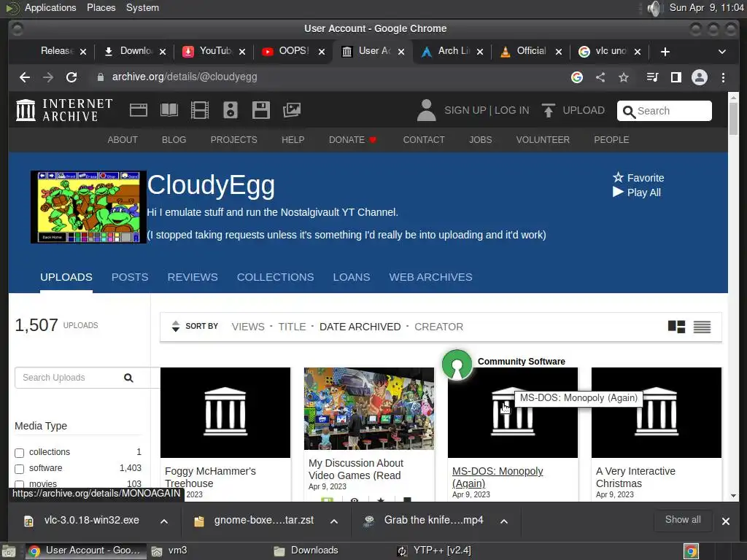Viewport: 747px width, 560px height.
Task: Click the LOG IN link
Action: [511, 111]
